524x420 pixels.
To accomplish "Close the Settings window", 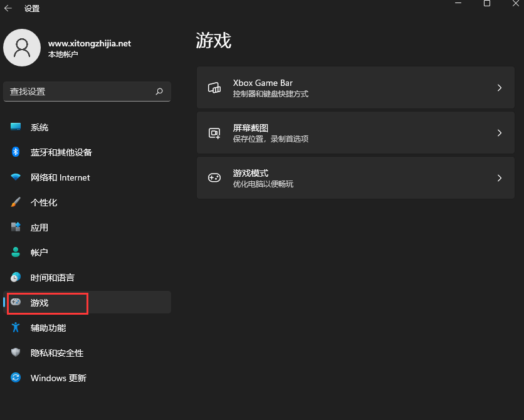I will pyautogui.click(x=516, y=3).
